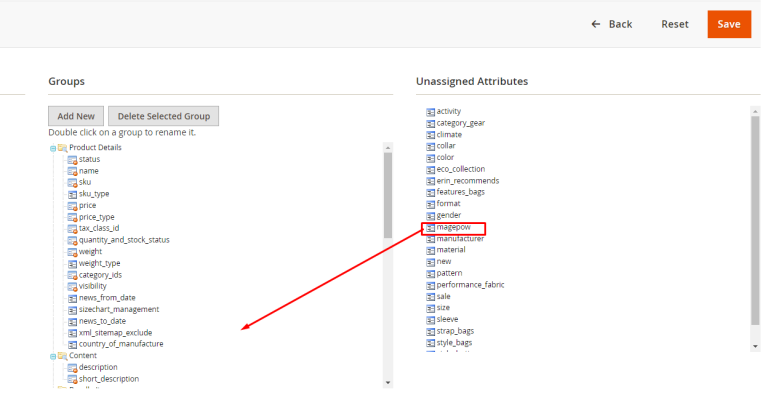
Task: Click the Content group folder icon
Action: pyautogui.click(x=62, y=356)
